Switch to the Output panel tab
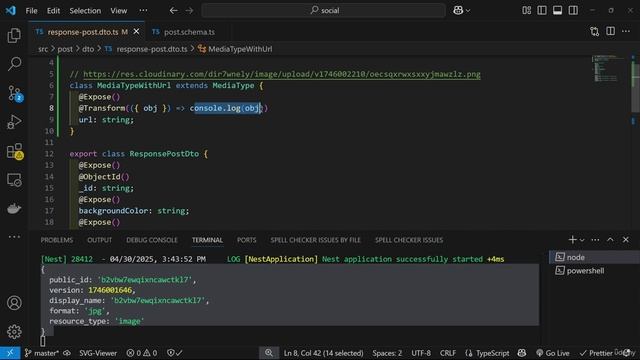 click(x=99, y=240)
